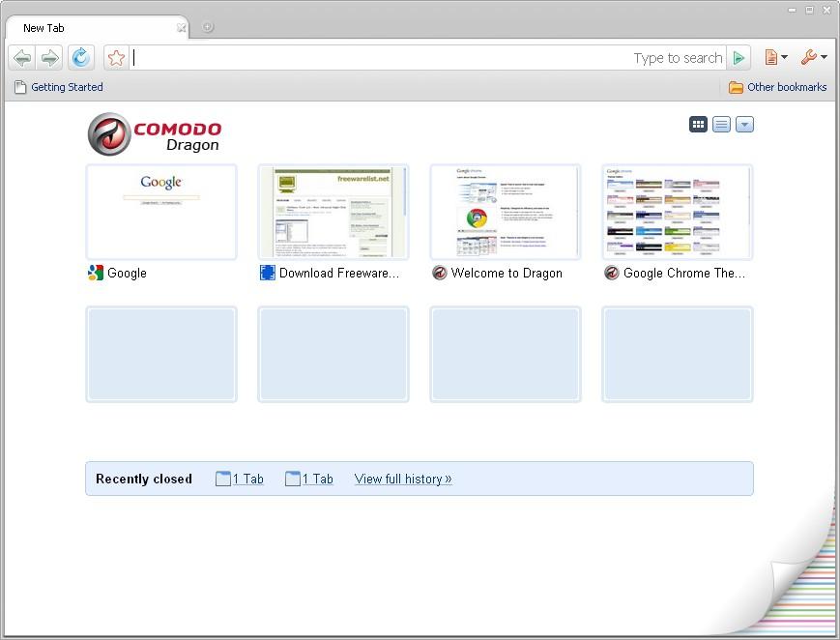The image size is (840, 640).
Task: Restore the second recently closed 1 Tab
Action: tap(309, 479)
